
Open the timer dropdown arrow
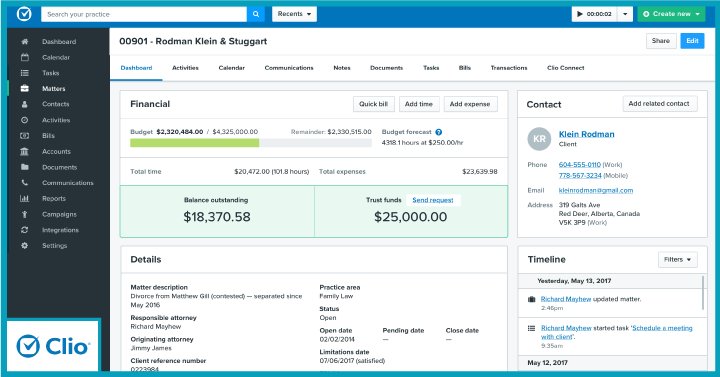(625, 14)
